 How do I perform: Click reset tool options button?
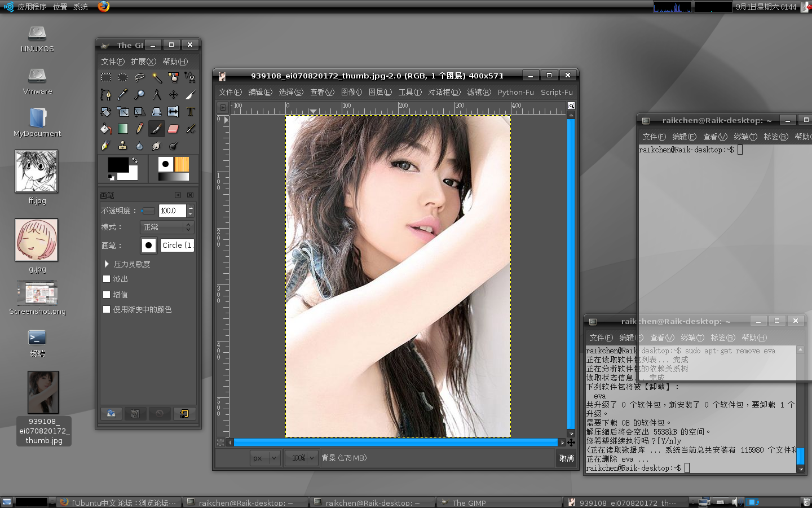(184, 414)
